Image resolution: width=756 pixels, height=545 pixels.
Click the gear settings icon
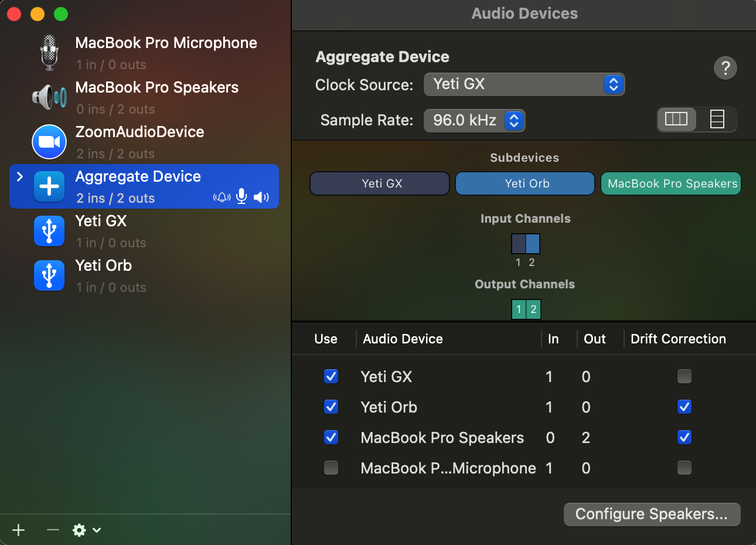click(x=79, y=530)
